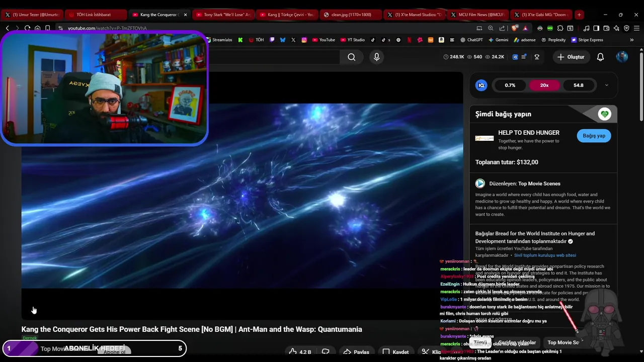644x362 pixels.
Task: Open the Gemini bookmark
Action: (498, 40)
